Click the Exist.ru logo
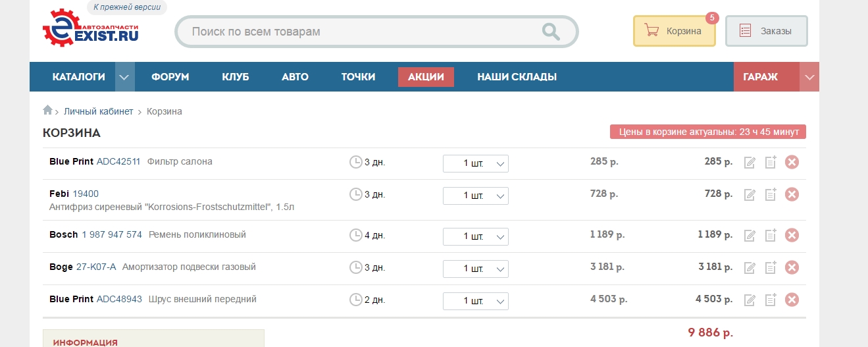The width and height of the screenshot is (868, 347). coord(91,29)
